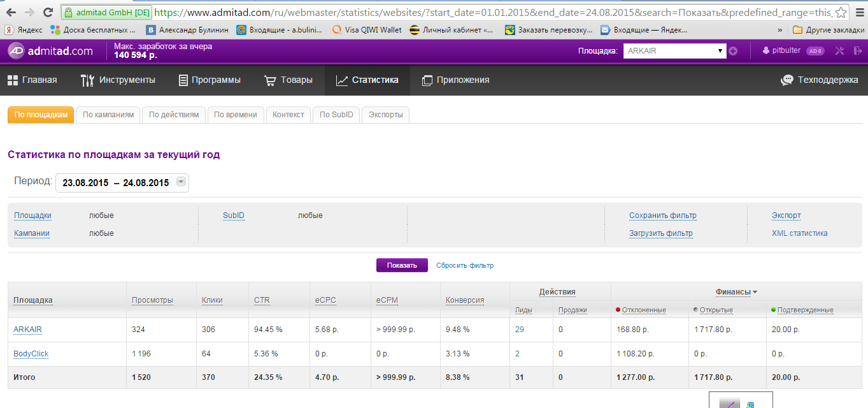Viewport: 868px width, 408px height.
Task: Switch to По кампаниям tab
Action: [108, 115]
